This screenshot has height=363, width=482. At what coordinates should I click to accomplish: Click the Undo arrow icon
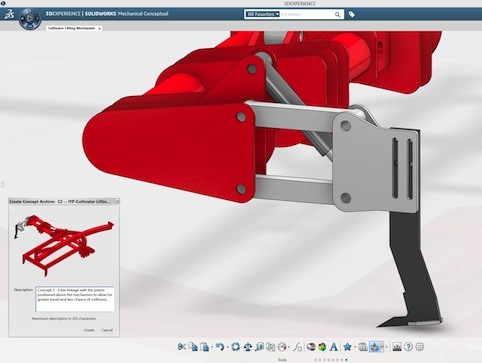tap(220, 347)
